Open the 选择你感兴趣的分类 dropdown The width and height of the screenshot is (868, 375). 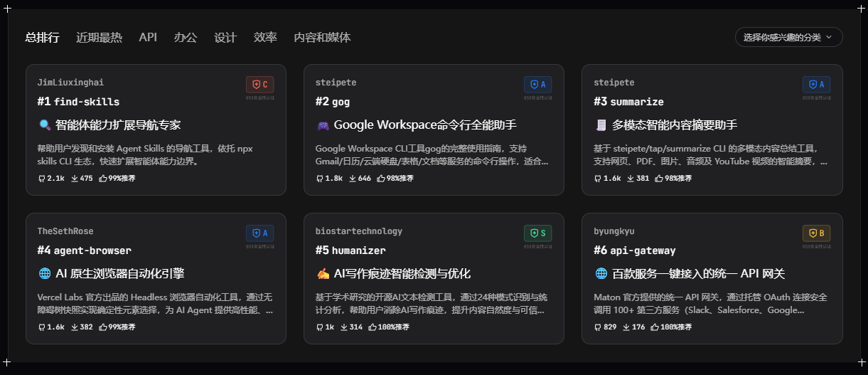[x=788, y=37]
